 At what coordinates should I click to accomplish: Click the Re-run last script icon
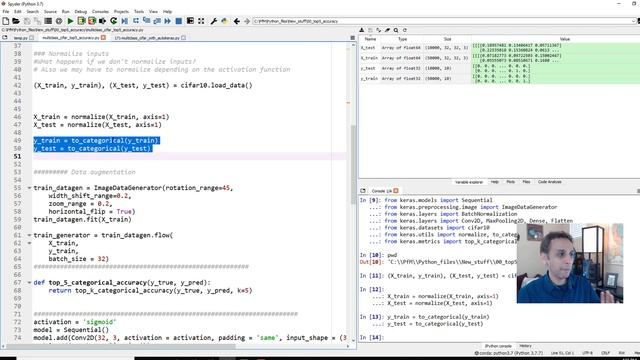pos(113,21)
